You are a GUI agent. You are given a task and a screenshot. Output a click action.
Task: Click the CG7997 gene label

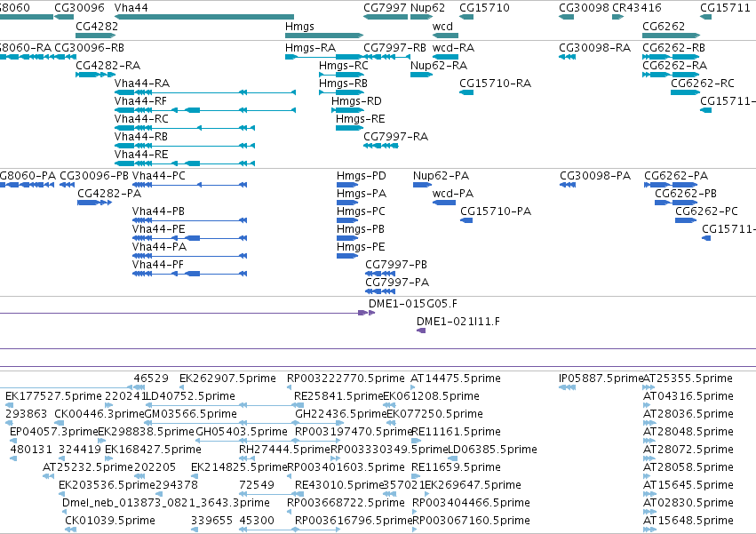click(385, 8)
